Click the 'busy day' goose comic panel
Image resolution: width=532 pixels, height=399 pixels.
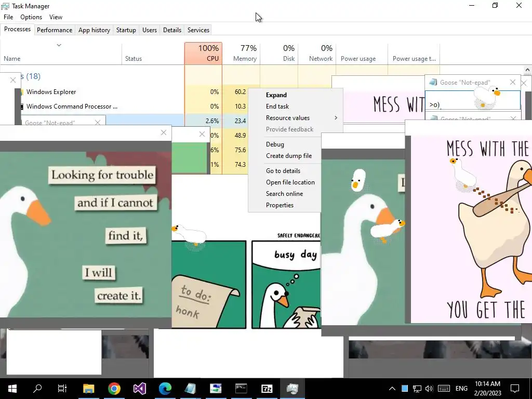pos(286,284)
